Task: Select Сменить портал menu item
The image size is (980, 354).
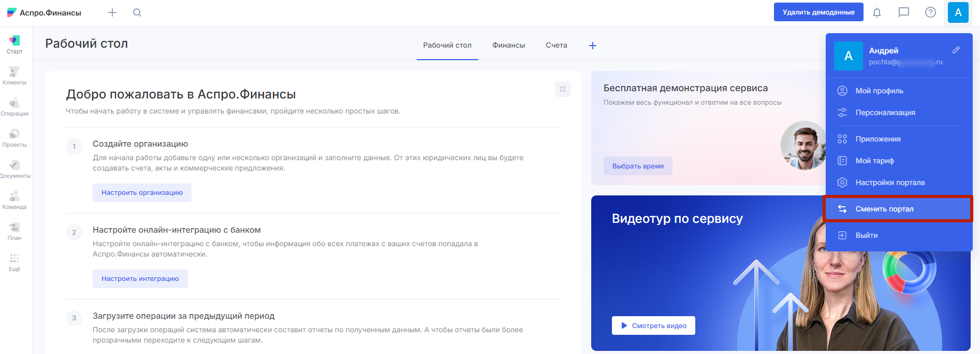Action: 884,209
